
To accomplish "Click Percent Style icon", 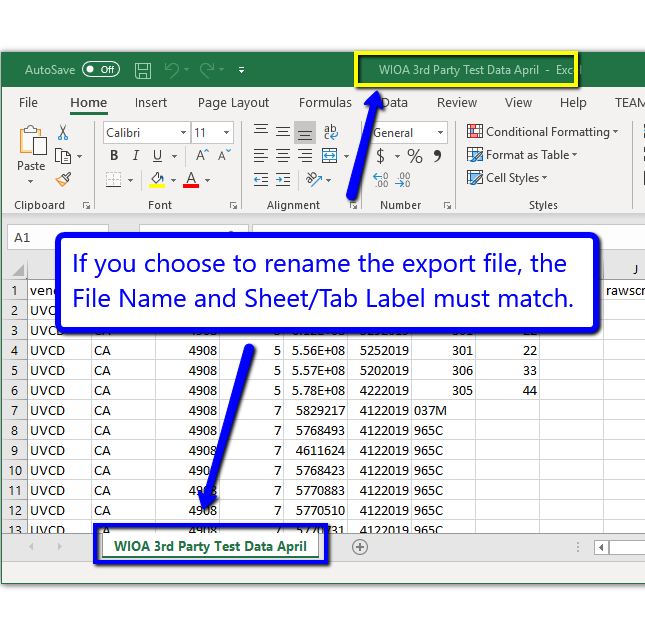I will point(414,156).
